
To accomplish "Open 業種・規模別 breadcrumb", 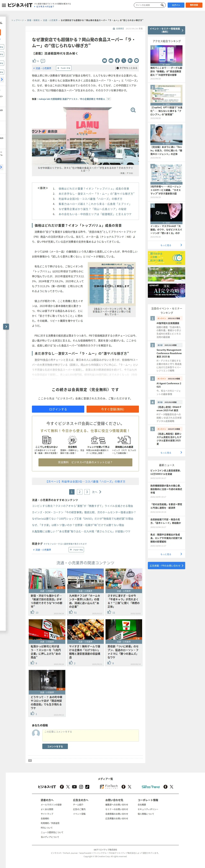I will click(33, 20).
